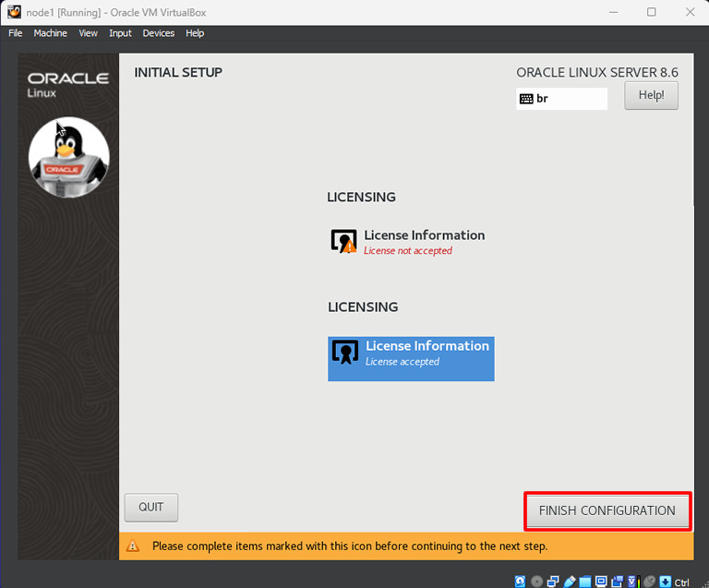Click the optical disc status icon
709x588 pixels.
click(536, 582)
